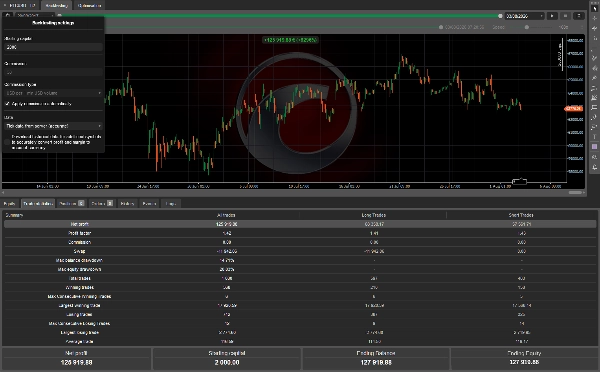Click the orange current price label on price axis
600x372 pixels.
pos(574,109)
